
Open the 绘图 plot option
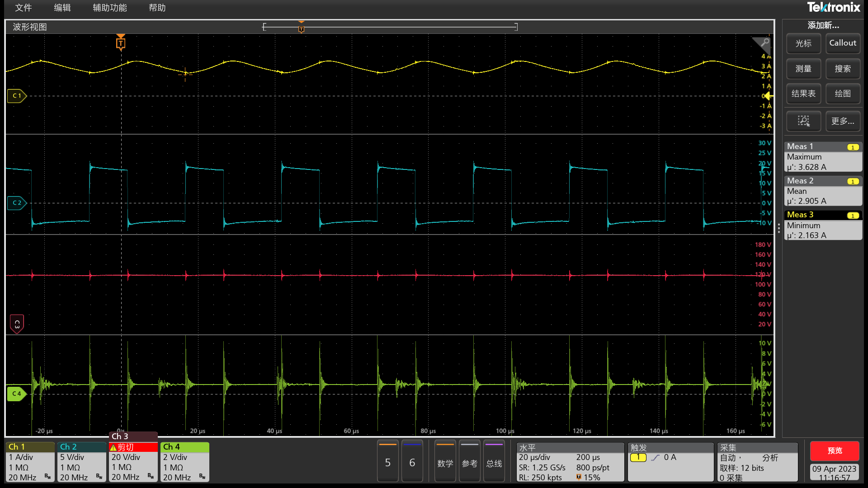click(x=843, y=94)
